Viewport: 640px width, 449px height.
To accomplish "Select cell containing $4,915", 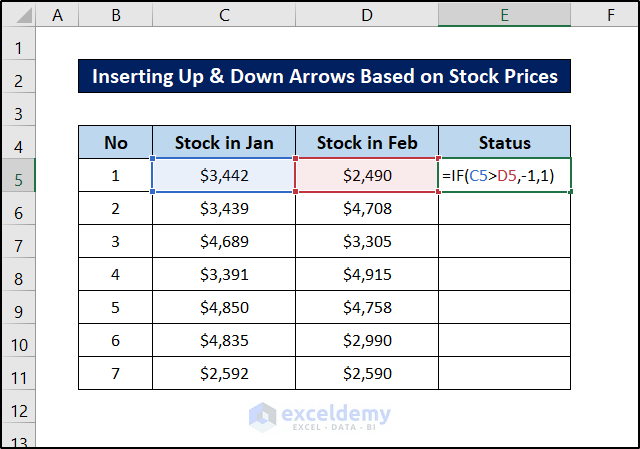I will (x=367, y=275).
